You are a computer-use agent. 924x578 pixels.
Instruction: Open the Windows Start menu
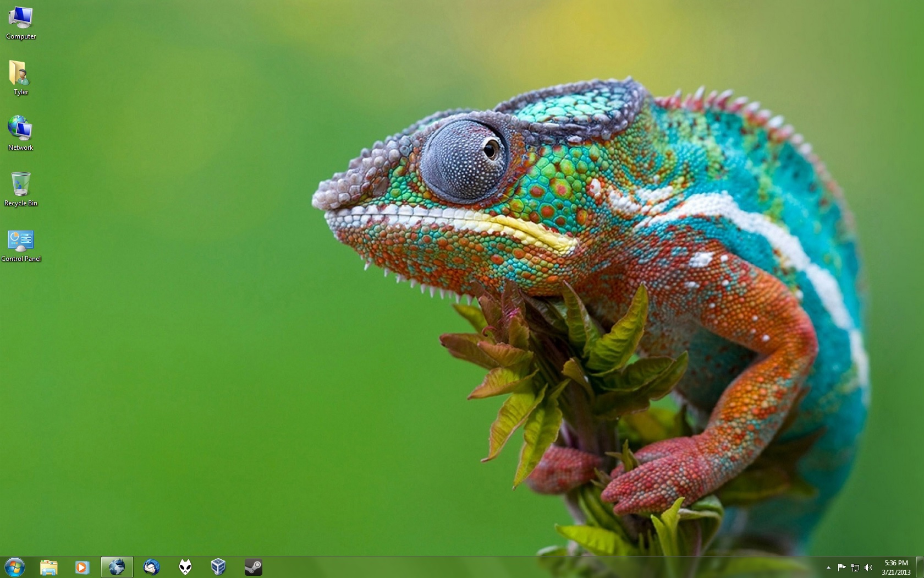click(x=15, y=567)
